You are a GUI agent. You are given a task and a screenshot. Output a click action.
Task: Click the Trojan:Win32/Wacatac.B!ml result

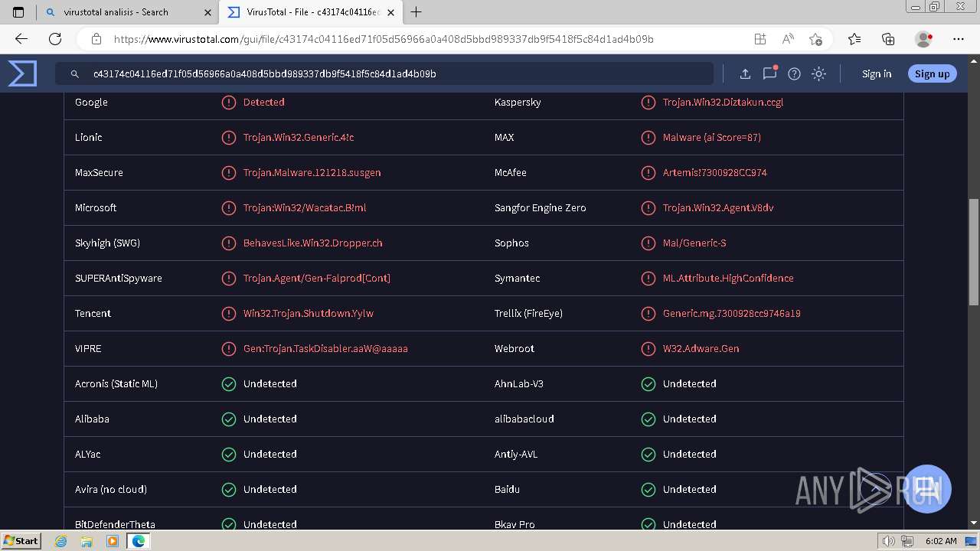pyautogui.click(x=305, y=208)
